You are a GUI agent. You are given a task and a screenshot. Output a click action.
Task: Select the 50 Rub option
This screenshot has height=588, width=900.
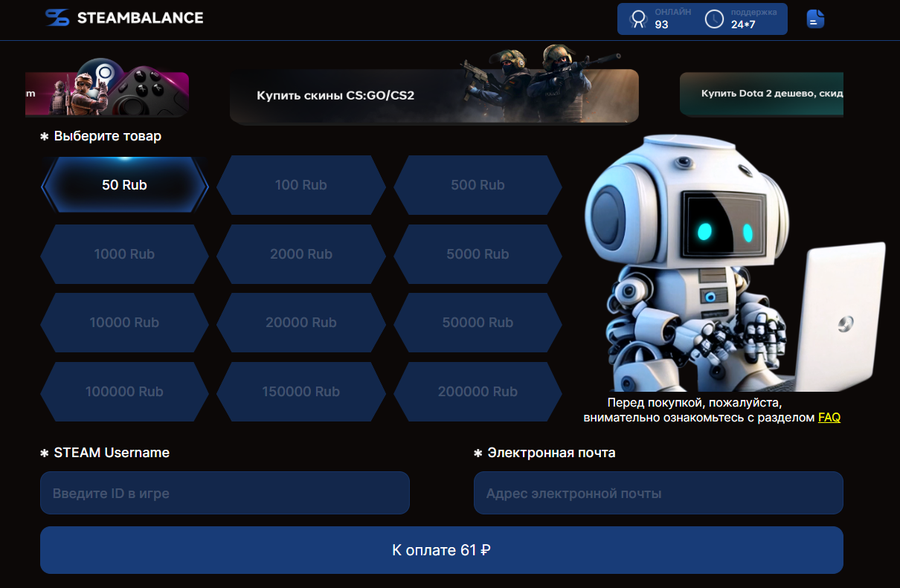[x=124, y=185]
